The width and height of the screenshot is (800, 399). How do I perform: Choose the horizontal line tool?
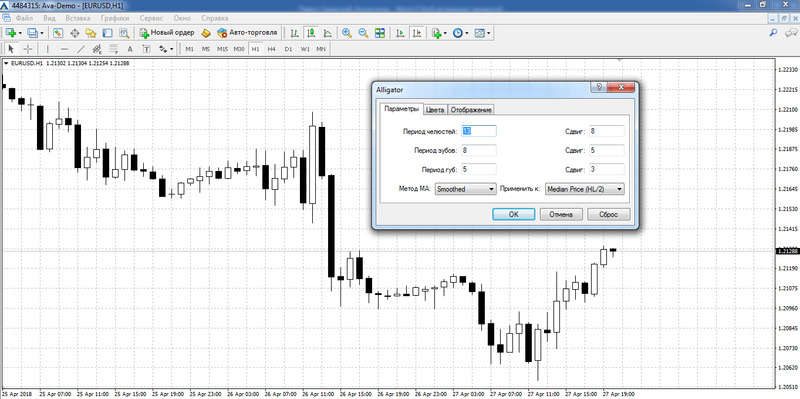[64, 49]
